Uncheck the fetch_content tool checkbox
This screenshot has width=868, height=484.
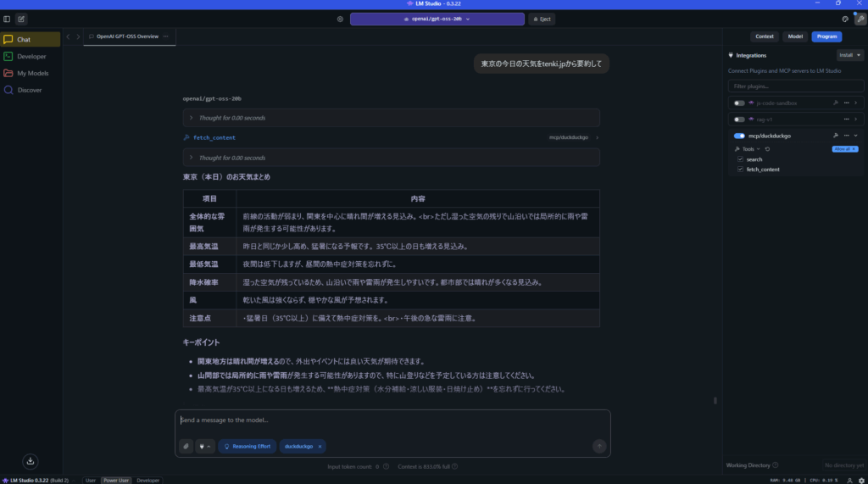point(740,170)
